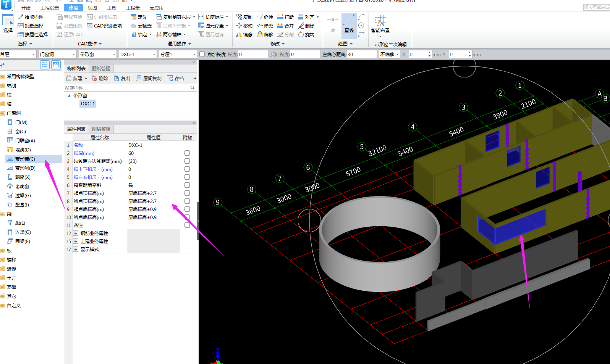Increase the X offset stepper value
The height and width of the screenshot is (364, 610).
click(429, 53)
